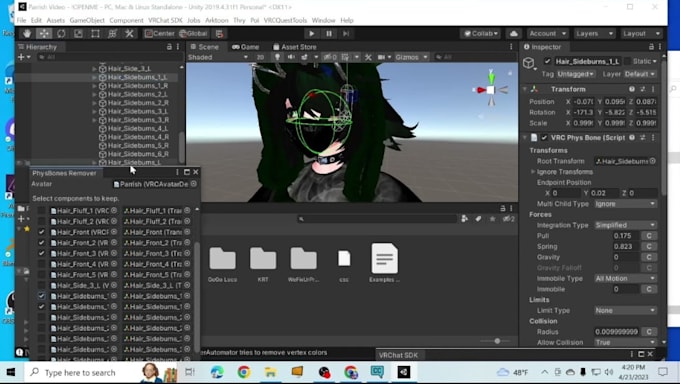
Task: Toggle the GameObject active checkbox in Inspector
Action: [547, 61]
